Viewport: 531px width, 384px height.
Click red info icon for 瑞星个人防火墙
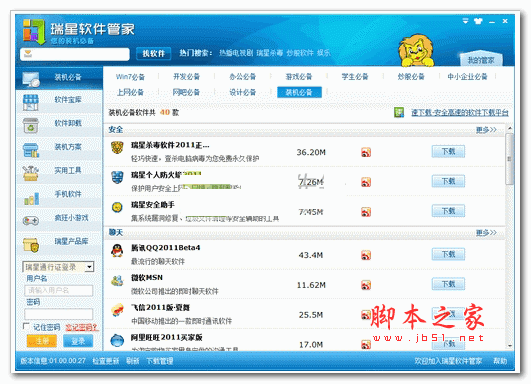[x=366, y=182]
